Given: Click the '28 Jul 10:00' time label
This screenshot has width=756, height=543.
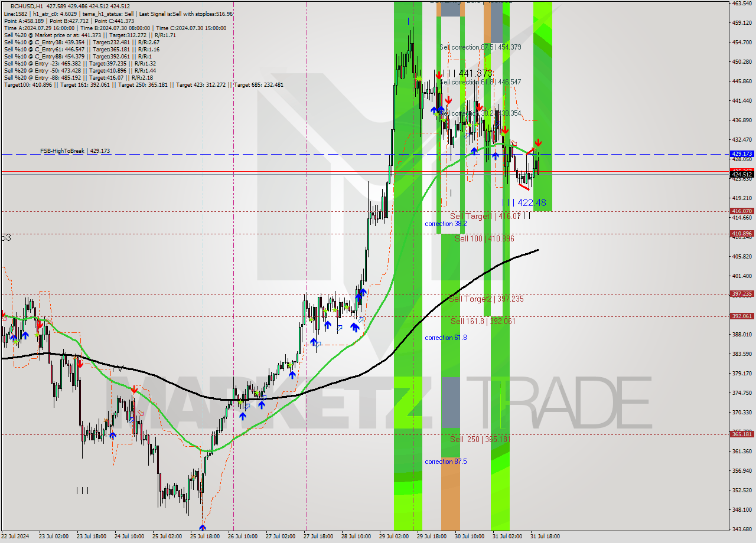Looking at the screenshot, I should (x=356, y=537).
